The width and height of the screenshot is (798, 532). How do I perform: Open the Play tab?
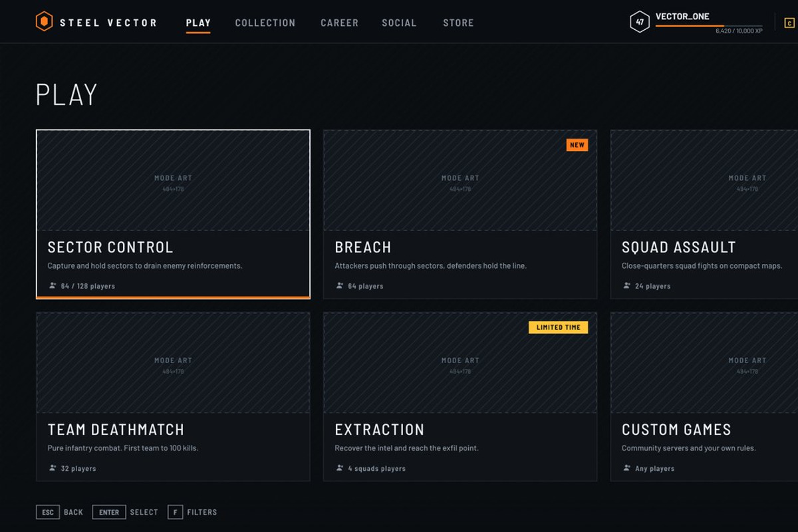(x=198, y=23)
